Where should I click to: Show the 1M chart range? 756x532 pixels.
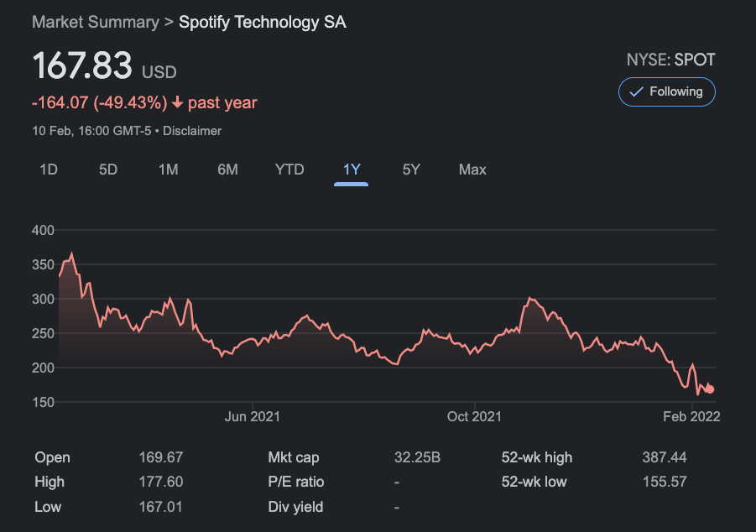(168, 170)
